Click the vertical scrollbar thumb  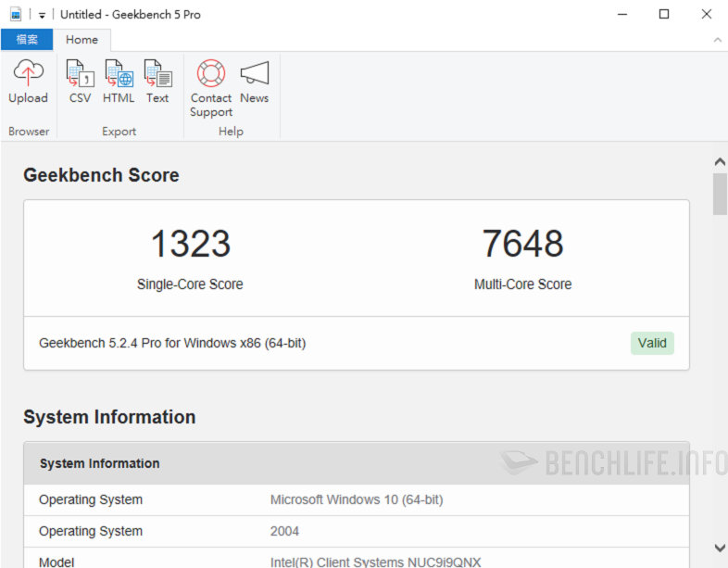(720, 195)
